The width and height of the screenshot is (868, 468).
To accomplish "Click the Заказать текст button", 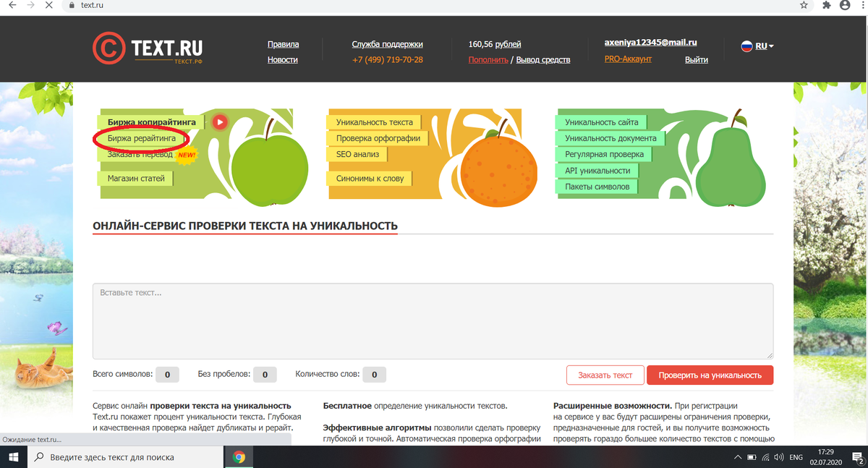I will coord(605,375).
